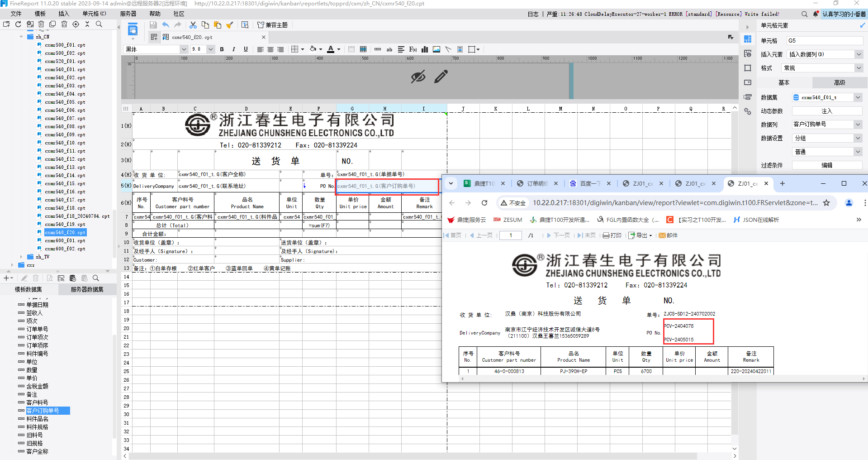Click the 注入 button for 动态参数
Screen dimensions: 868x460
point(827,111)
